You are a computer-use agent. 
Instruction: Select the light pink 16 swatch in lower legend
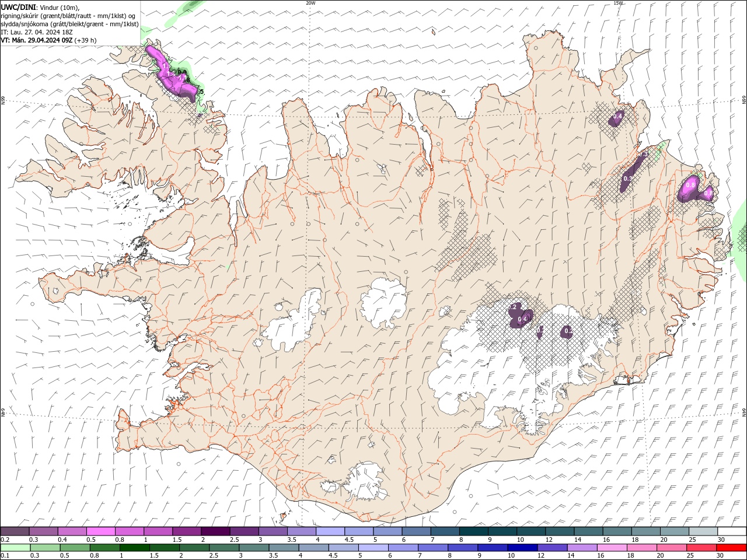612,548
